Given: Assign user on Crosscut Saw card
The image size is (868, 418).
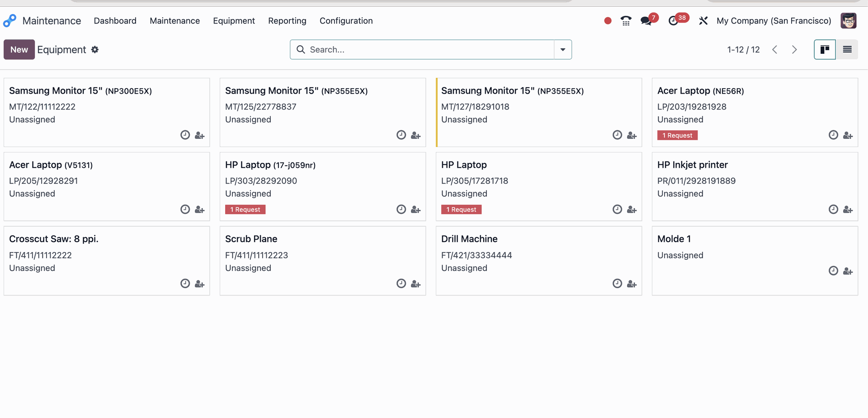Looking at the screenshot, I should [x=199, y=284].
